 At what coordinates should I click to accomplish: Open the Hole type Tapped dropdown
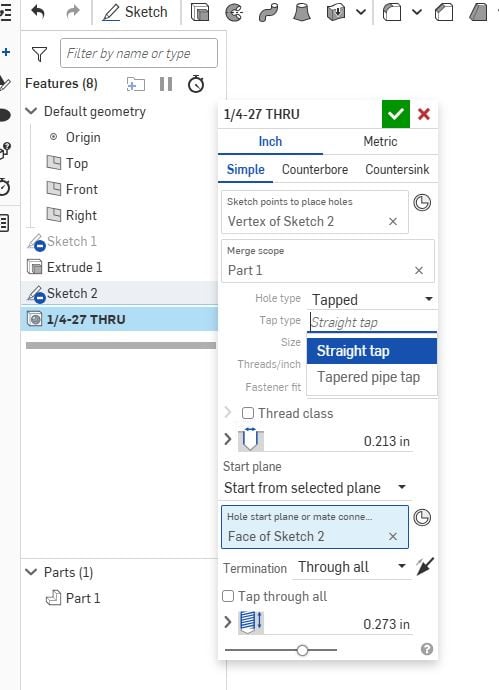point(372,300)
